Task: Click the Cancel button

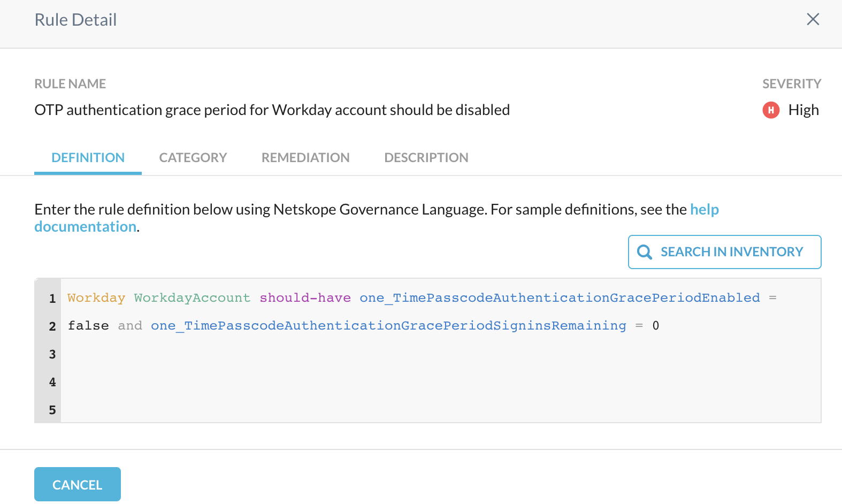Action: pos(78,484)
